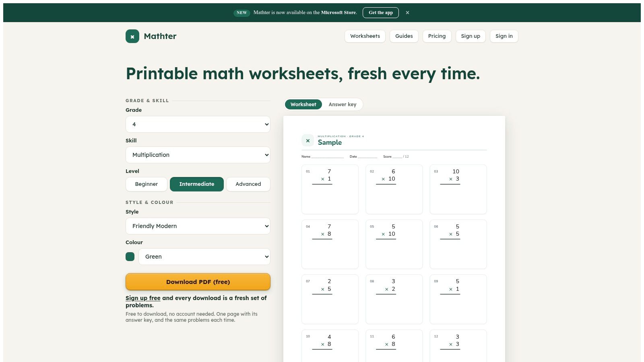
Task: Click the main headline text
Action: coord(303,74)
